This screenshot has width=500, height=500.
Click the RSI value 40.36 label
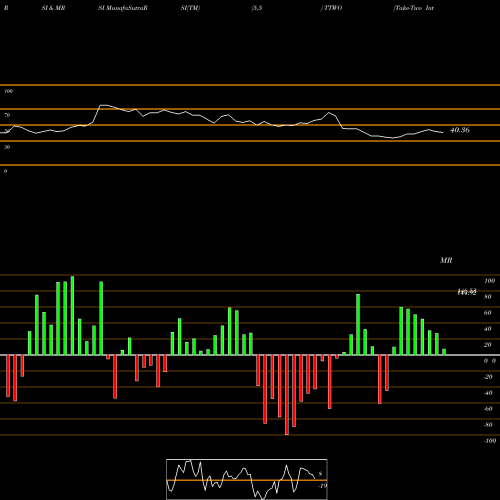(x=460, y=130)
